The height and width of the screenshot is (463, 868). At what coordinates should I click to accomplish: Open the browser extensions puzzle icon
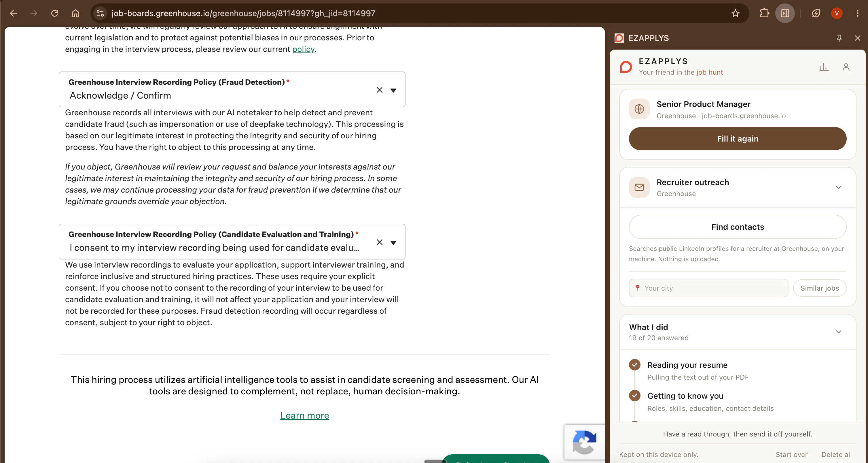[x=765, y=13]
